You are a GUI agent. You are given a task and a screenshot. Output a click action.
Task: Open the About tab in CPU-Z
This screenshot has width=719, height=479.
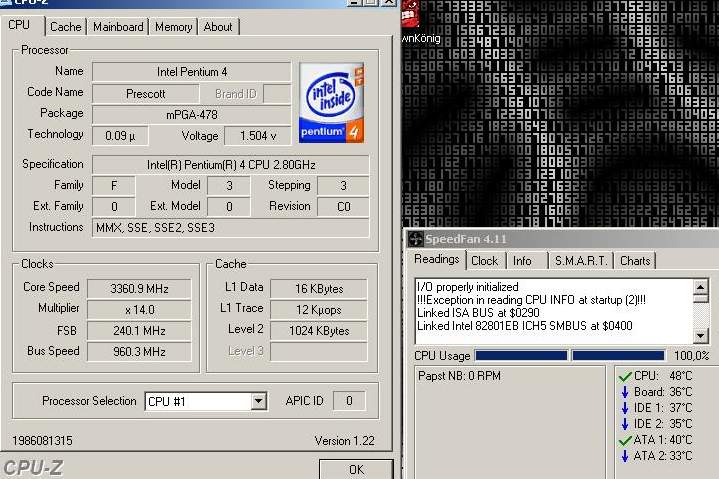coord(218,27)
